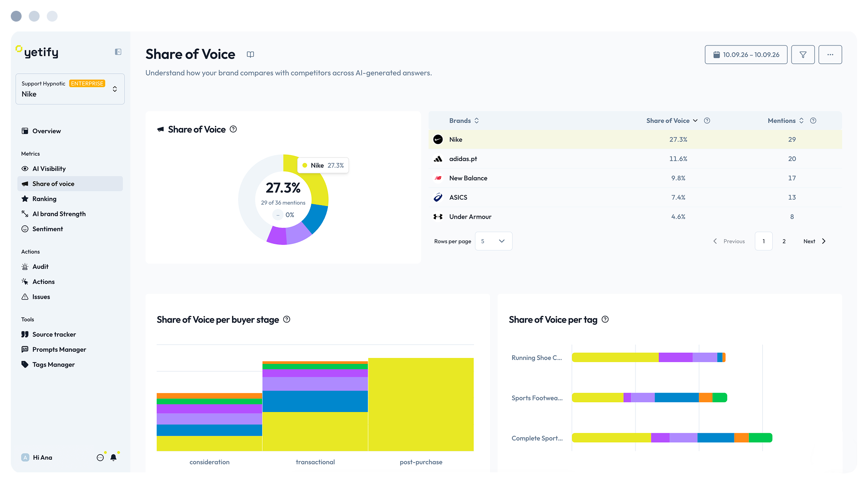This screenshot has height=484, width=868.
Task: Click the Next page button
Action: [x=814, y=241]
